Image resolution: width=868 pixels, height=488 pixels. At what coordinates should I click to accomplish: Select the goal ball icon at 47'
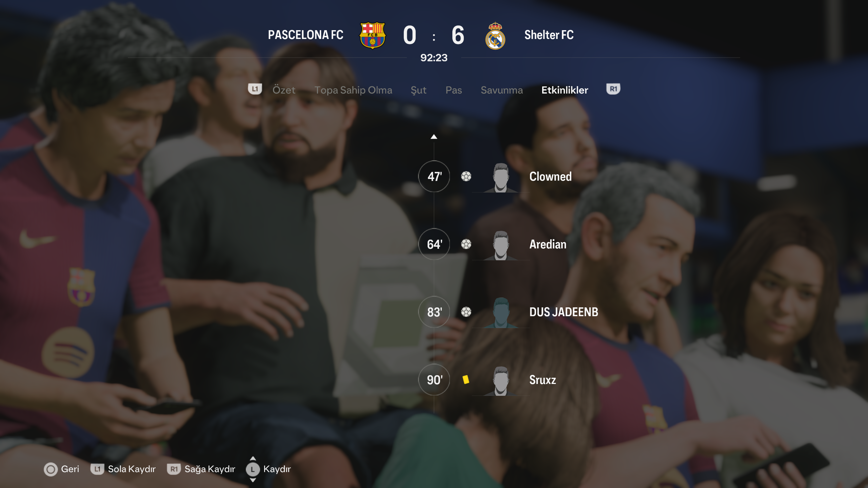(466, 176)
